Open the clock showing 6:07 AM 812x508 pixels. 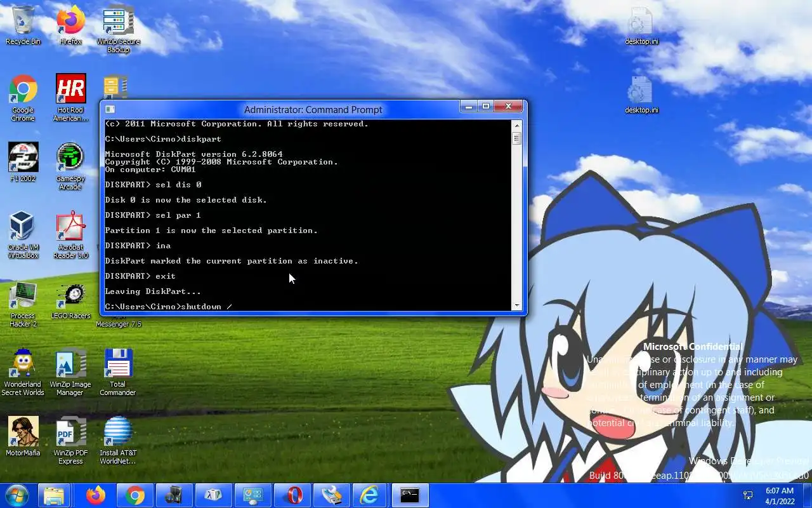pos(780,496)
